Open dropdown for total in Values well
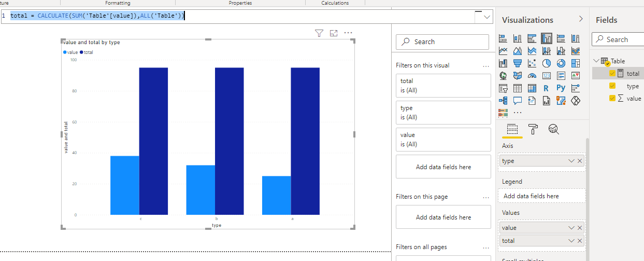Screen dimensions: 644x261 pyautogui.click(x=571, y=241)
